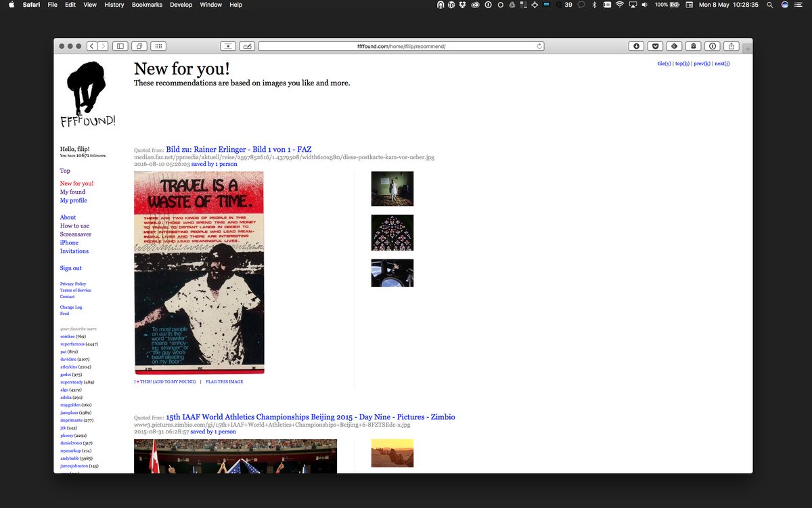This screenshot has height=508, width=812.
Task: Open the View menu
Action: pyautogui.click(x=89, y=5)
